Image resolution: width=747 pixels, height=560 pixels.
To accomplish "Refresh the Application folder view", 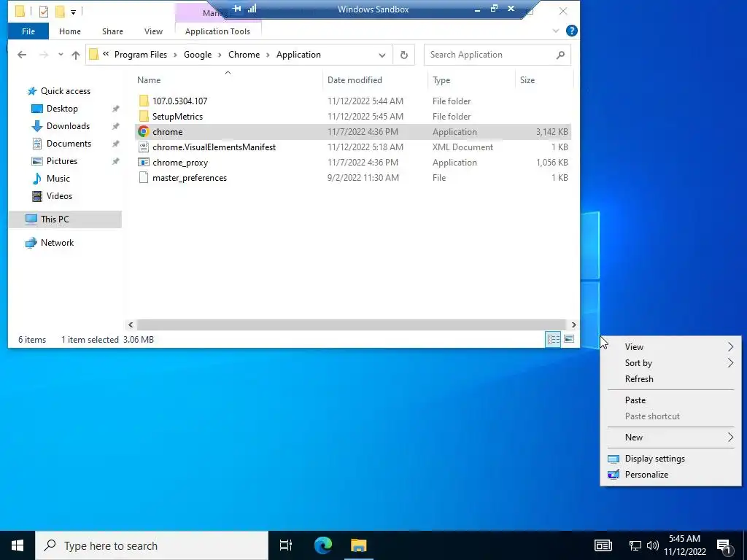I will (x=404, y=55).
